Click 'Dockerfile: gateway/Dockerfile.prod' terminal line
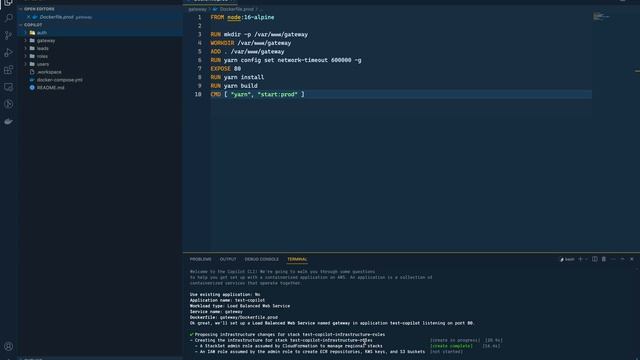640x360 pixels. click(x=233, y=317)
